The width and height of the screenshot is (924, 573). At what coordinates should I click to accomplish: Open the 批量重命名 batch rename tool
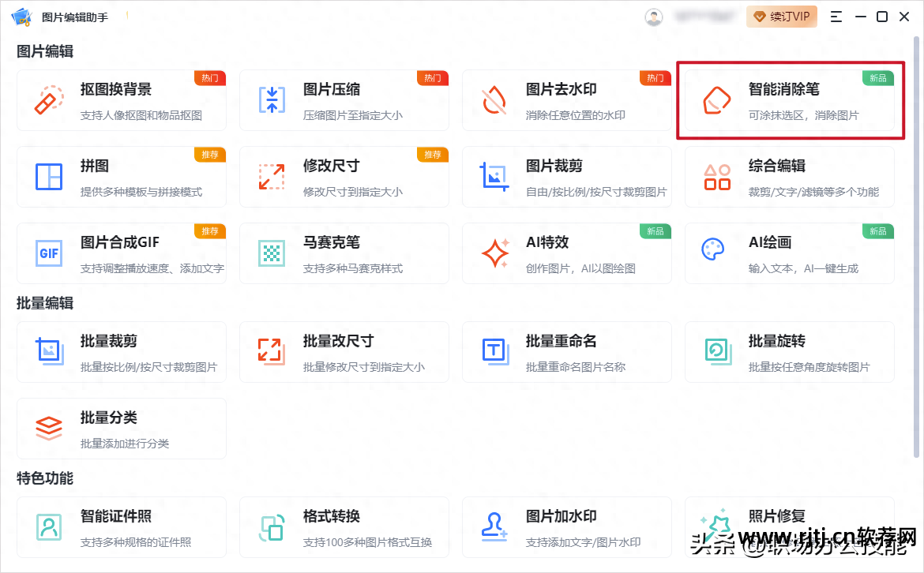coord(566,351)
